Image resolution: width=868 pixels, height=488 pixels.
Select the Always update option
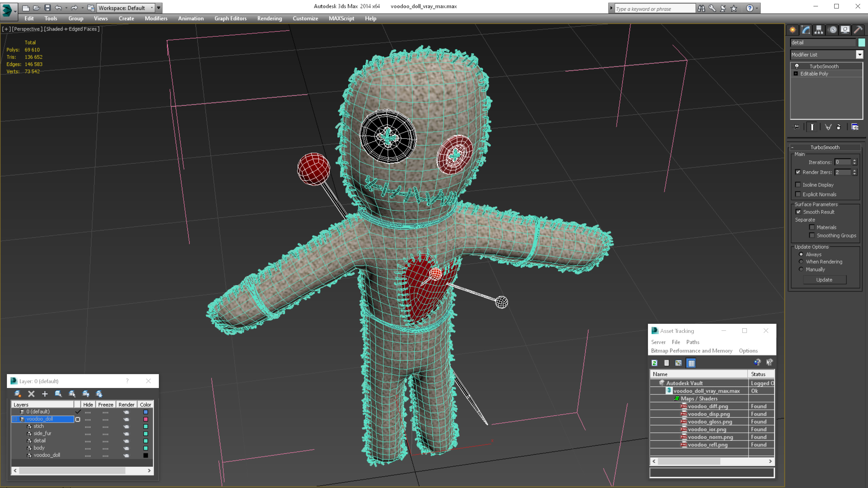tap(801, 254)
